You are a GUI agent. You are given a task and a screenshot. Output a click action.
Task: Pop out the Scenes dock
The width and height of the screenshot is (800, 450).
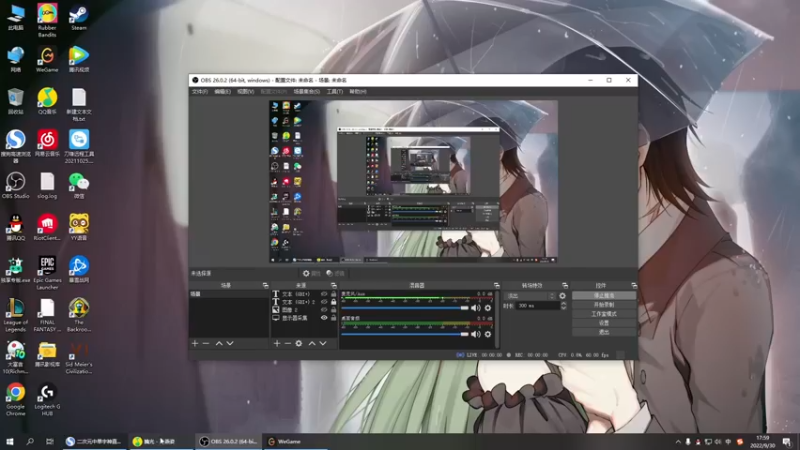click(265, 286)
